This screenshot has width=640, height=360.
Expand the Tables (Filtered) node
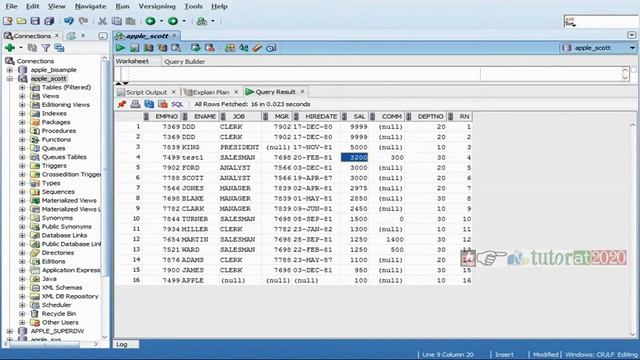[22, 87]
